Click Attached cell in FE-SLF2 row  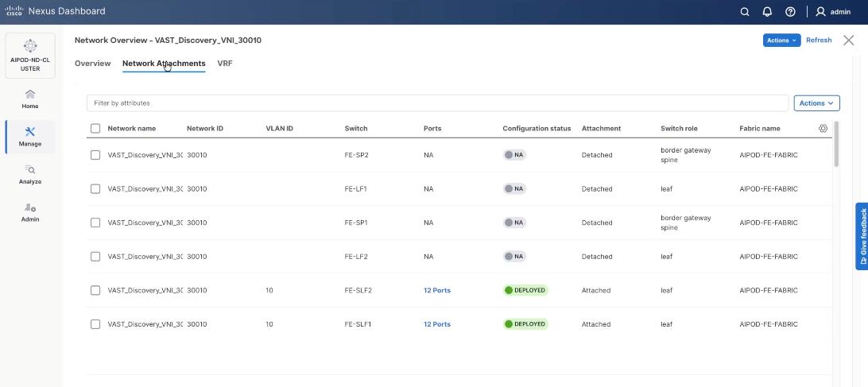click(596, 290)
